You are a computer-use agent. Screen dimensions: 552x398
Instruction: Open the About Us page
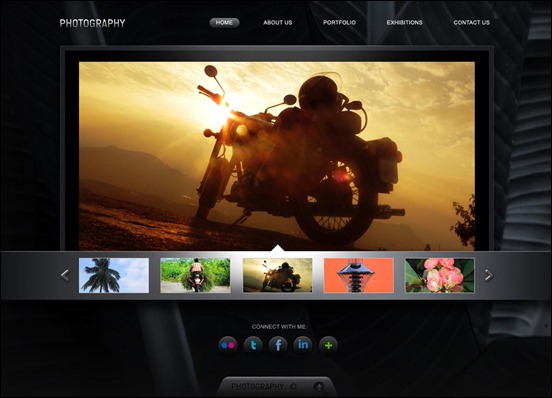coord(278,23)
